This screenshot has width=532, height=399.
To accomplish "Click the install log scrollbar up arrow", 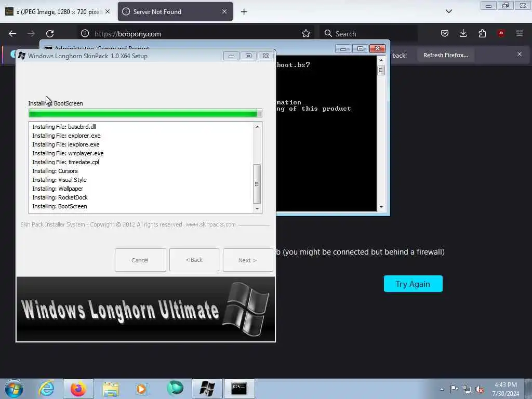I will click(x=257, y=127).
